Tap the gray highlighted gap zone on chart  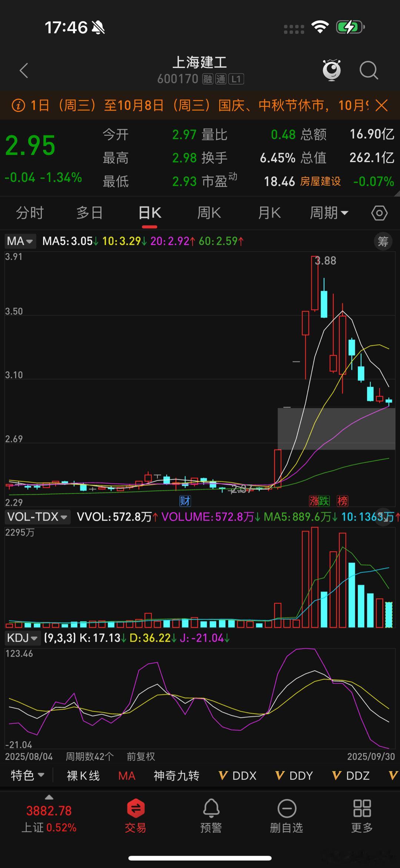tap(336, 429)
